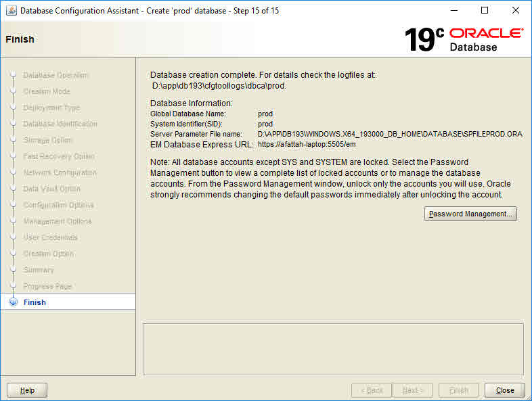532x401 pixels.
Task: Click the EM Database Express URL
Action: click(307, 144)
